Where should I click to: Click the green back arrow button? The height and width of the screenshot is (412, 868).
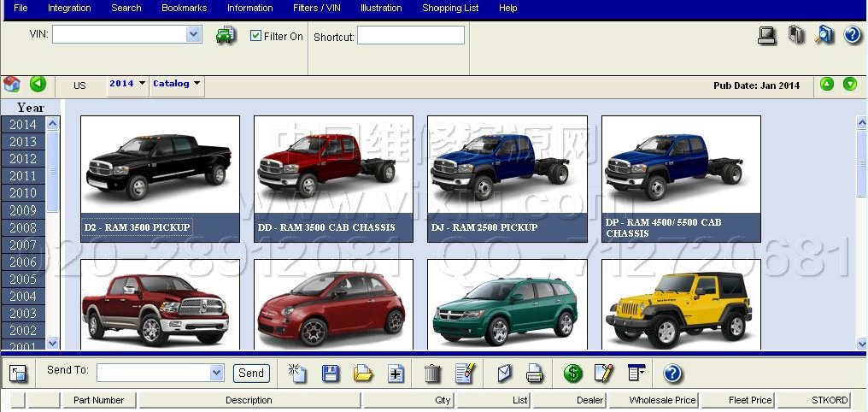38,84
